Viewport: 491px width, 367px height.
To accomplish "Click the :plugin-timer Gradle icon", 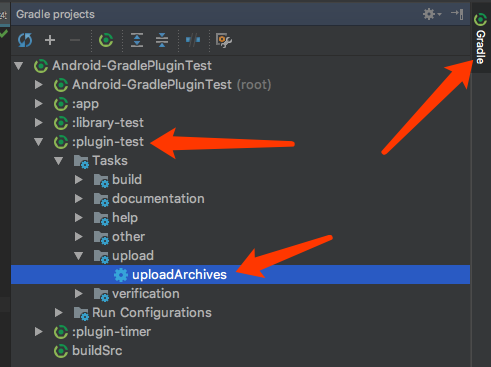I will tap(61, 332).
